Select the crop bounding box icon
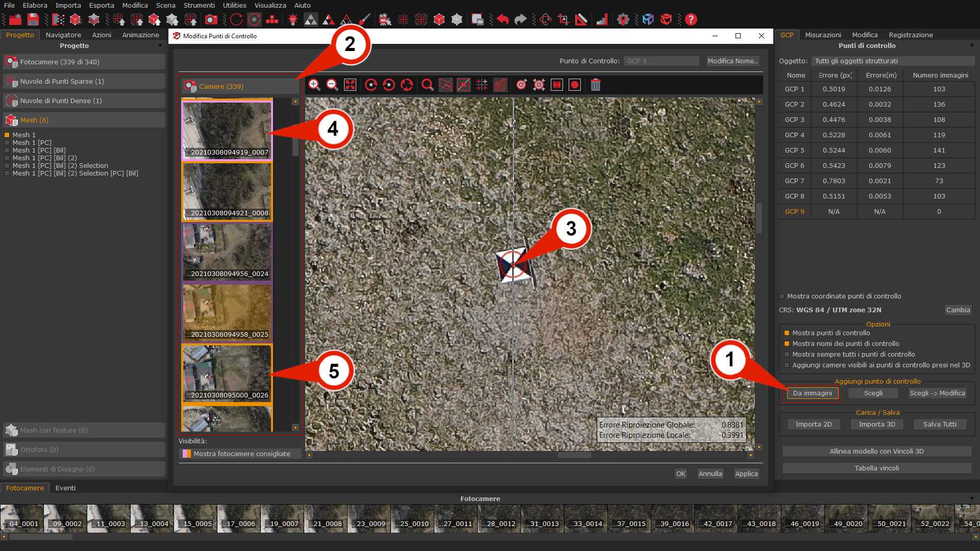Screen dimensions: 980x551 (x=563, y=19)
